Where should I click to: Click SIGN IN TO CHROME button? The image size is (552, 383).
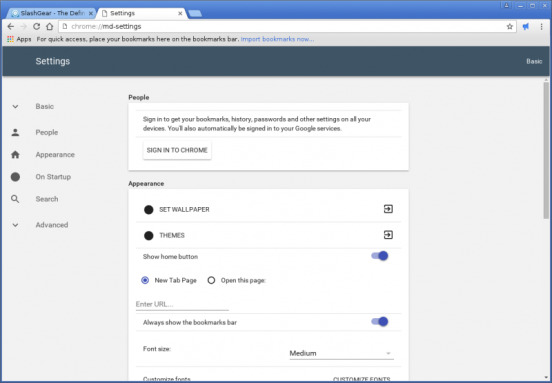point(177,150)
